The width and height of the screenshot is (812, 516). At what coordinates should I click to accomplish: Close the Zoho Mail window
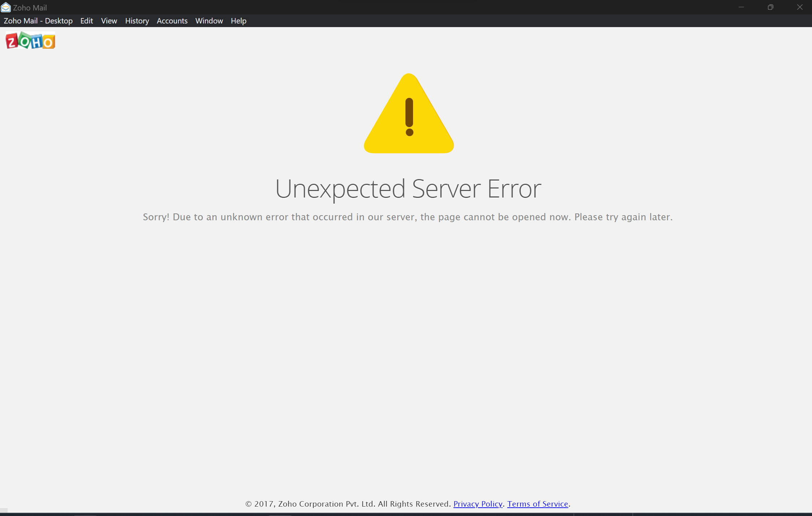[800, 7]
